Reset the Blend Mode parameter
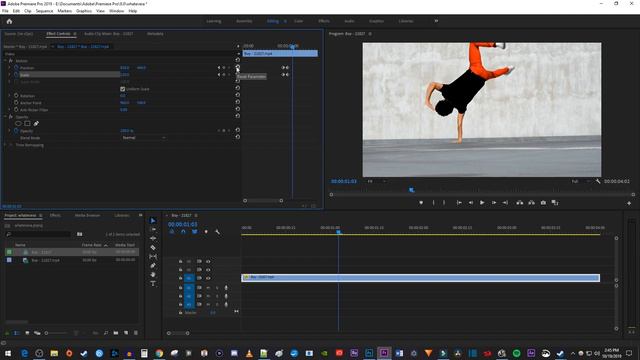The width and height of the screenshot is (640, 360). pos(238,137)
